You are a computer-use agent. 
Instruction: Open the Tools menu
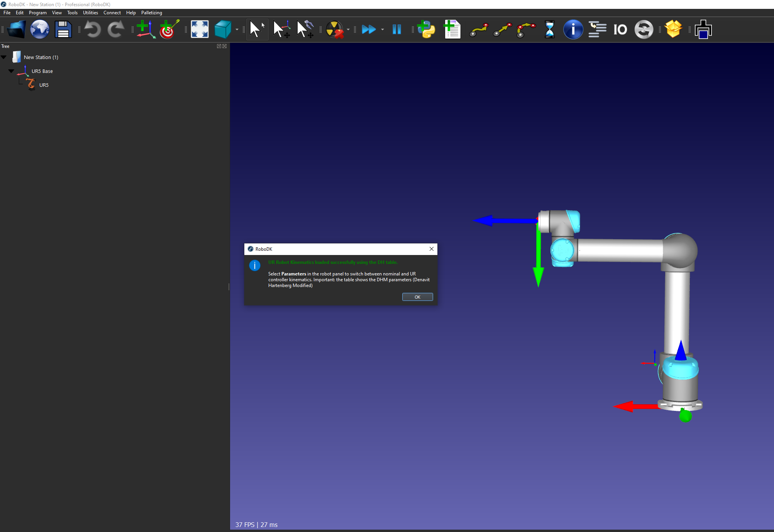pyautogui.click(x=72, y=13)
